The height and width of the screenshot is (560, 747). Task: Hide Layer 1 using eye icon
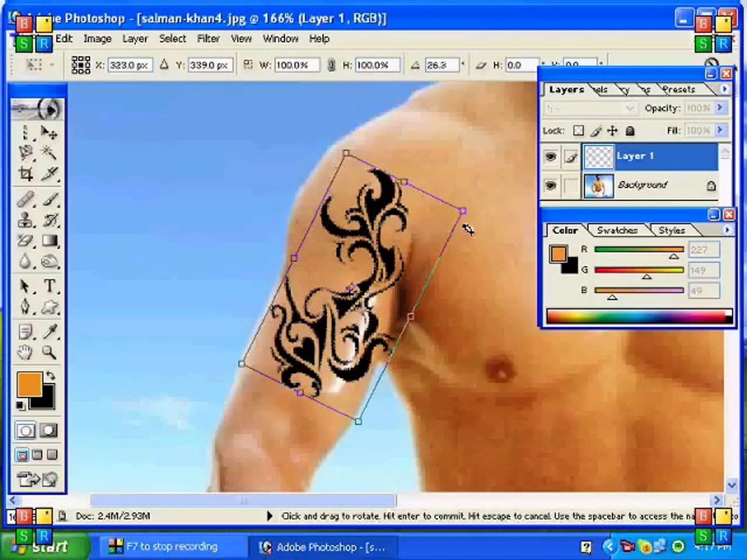(550, 157)
